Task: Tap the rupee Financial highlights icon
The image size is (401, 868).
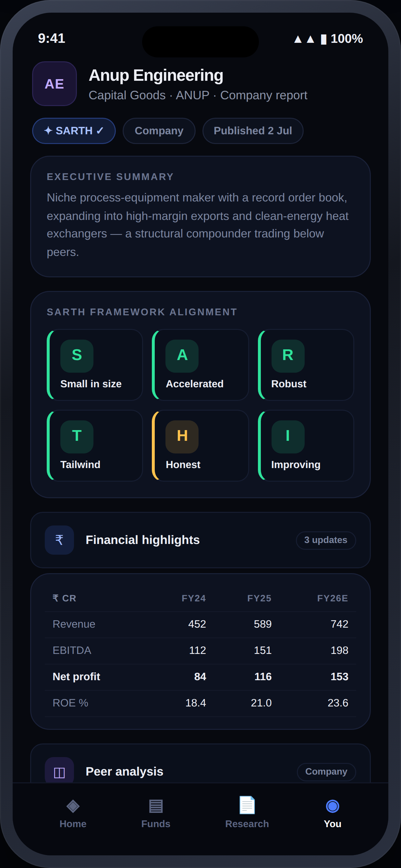Action: (x=59, y=540)
